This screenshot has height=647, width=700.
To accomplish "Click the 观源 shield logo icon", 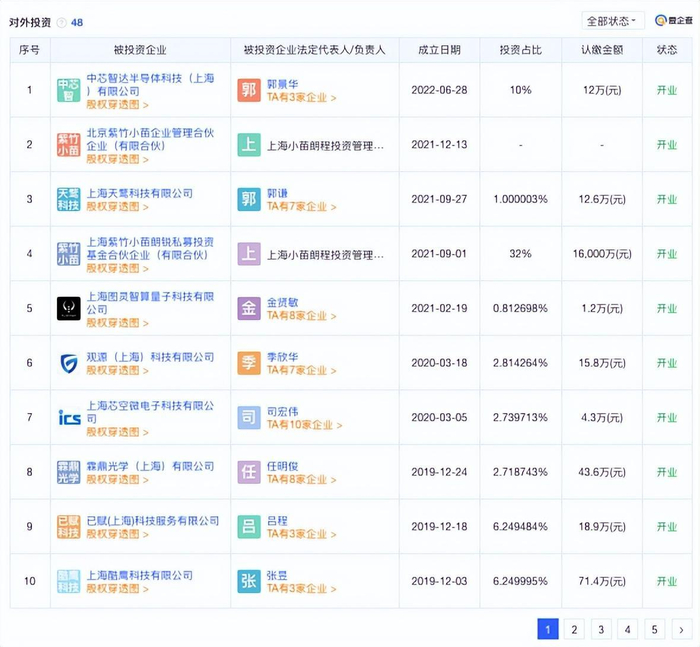I will coord(68,363).
